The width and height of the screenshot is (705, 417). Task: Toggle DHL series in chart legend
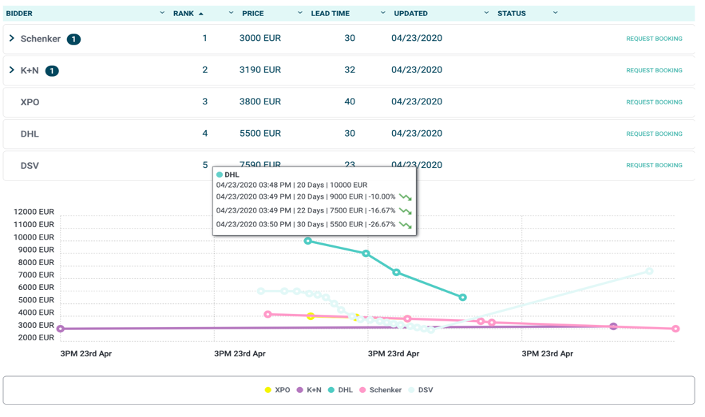point(340,390)
